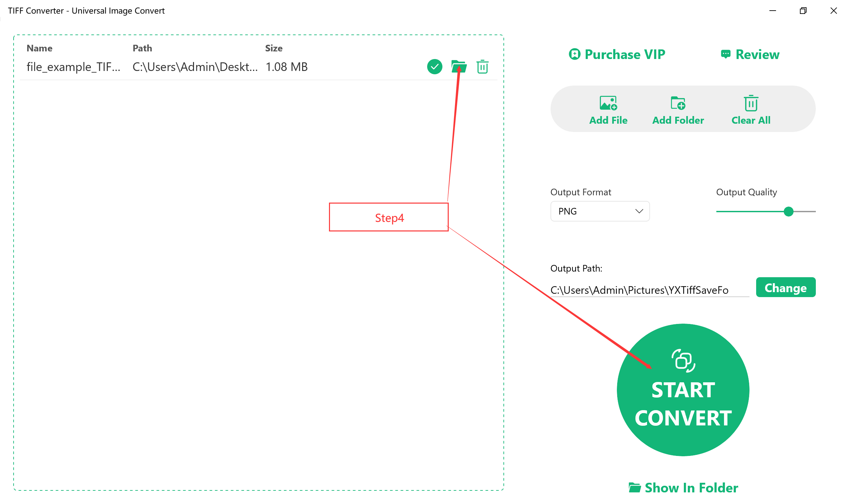Click the Purchase VIP badge icon

click(x=574, y=54)
